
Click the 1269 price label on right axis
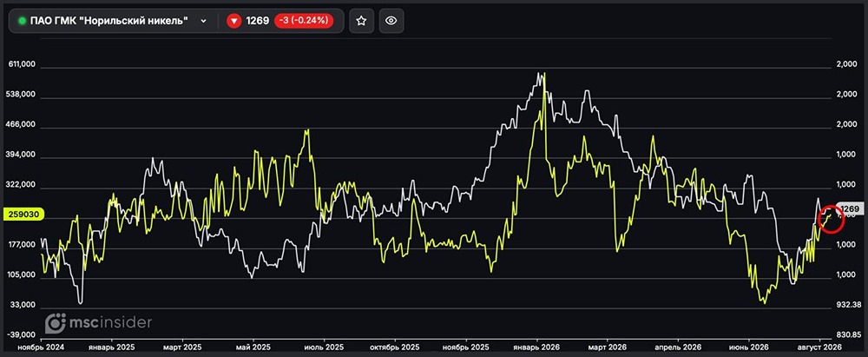pyautogui.click(x=850, y=209)
